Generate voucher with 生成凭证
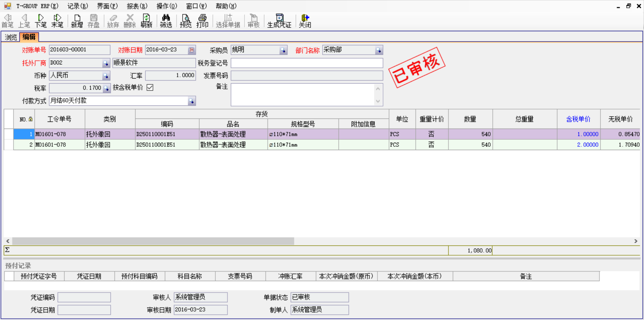Viewport: 644px width, 320px height. [279, 21]
